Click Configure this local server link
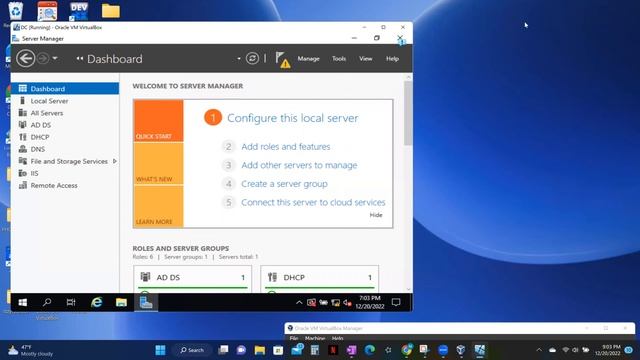The image size is (640, 360). pyautogui.click(x=292, y=118)
